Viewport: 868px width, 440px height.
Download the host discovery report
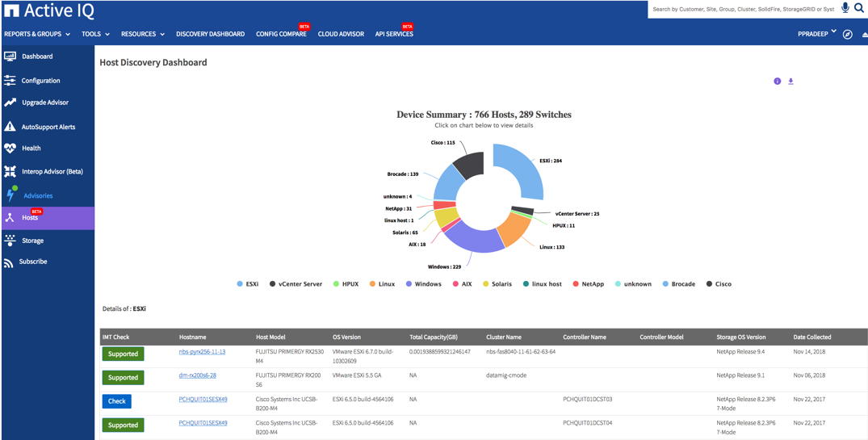pos(790,82)
